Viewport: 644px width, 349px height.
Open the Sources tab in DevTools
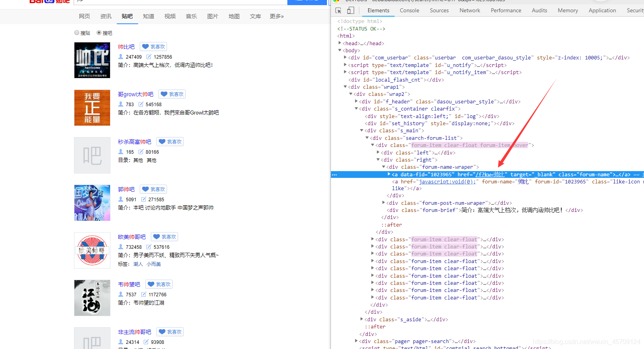coord(439,11)
